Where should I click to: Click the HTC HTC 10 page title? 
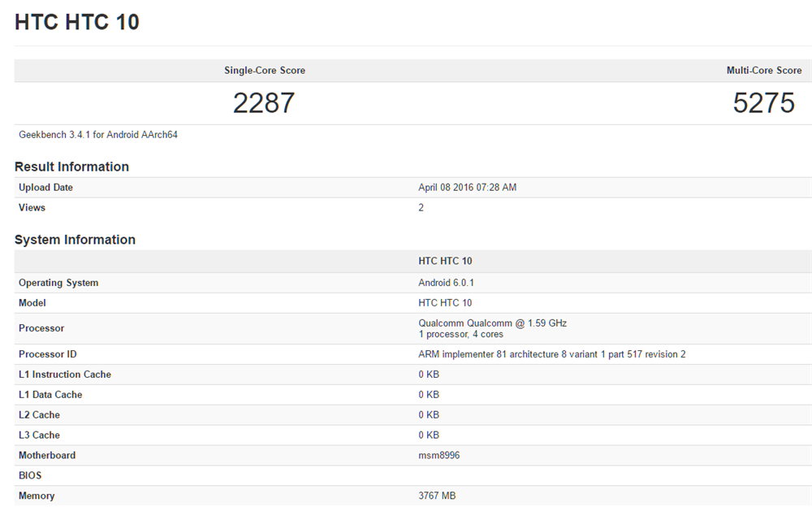(x=77, y=22)
